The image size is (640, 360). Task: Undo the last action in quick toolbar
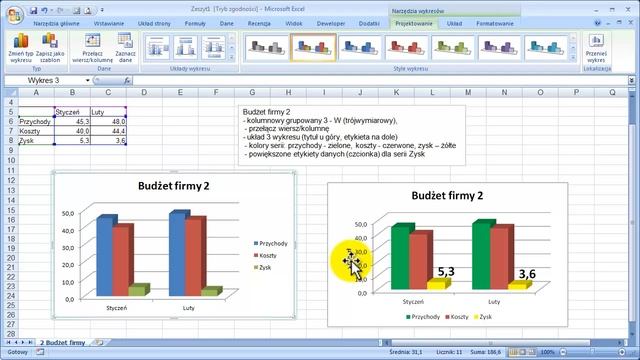click(x=44, y=10)
